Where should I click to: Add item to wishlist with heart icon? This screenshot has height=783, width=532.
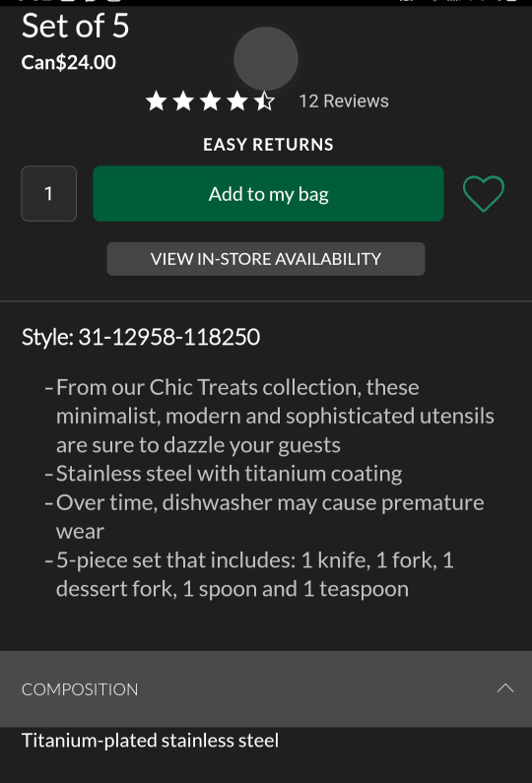484,194
